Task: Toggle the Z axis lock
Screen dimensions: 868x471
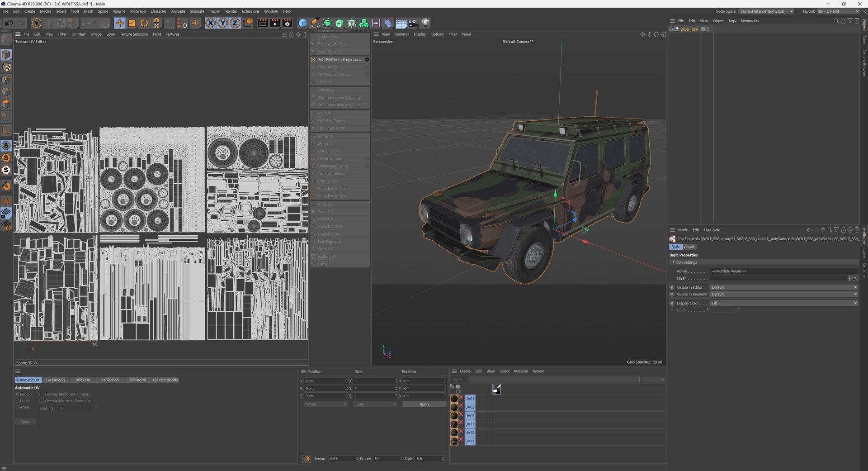Action: pos(235,23)
